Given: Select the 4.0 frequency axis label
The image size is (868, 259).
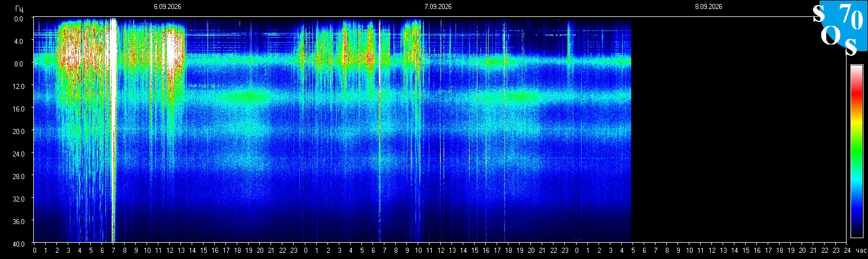Looking at the screenshot, I should 19,41.
